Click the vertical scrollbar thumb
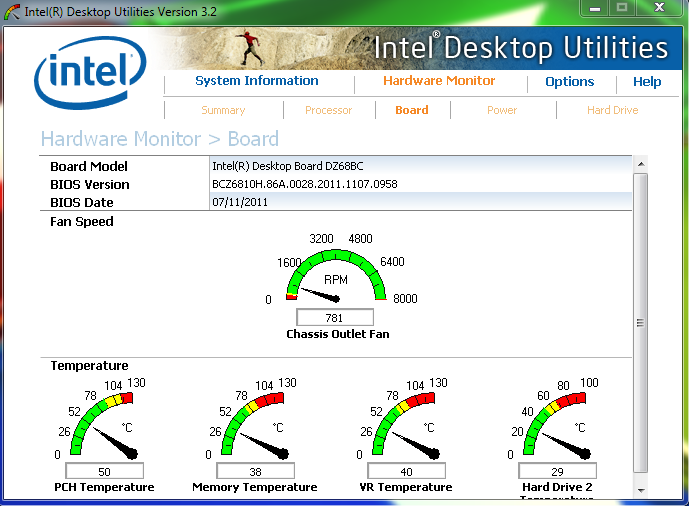 (x=641, y=323)
